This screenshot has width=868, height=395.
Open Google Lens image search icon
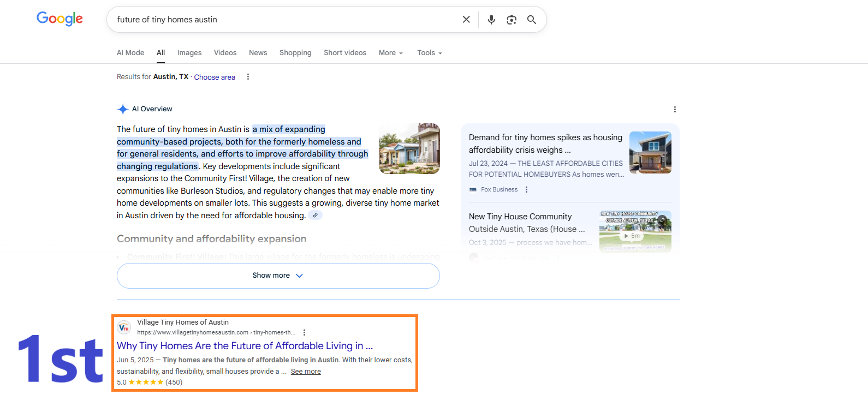(512, 20)
